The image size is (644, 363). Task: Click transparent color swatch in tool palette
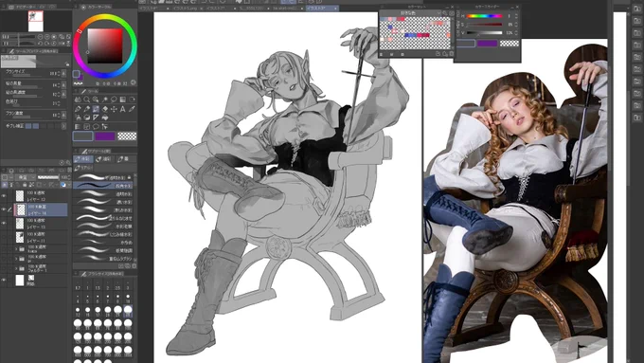[x=127, y=136]
